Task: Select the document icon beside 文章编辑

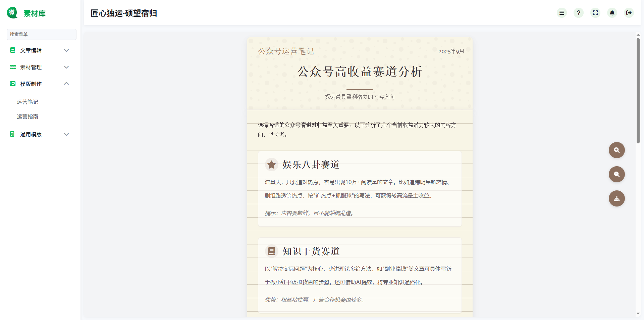Action: click(12, 50)
